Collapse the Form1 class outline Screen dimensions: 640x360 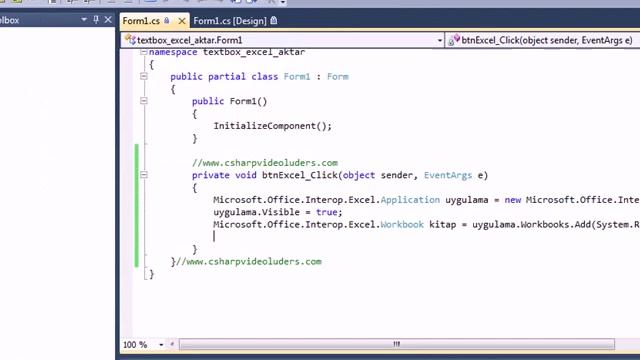click(144, 76)
